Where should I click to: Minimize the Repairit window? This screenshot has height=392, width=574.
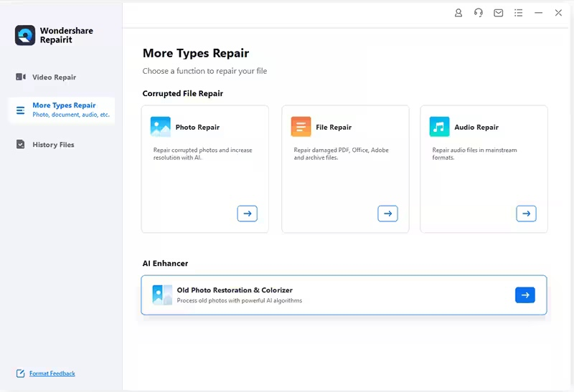[539, 13]
